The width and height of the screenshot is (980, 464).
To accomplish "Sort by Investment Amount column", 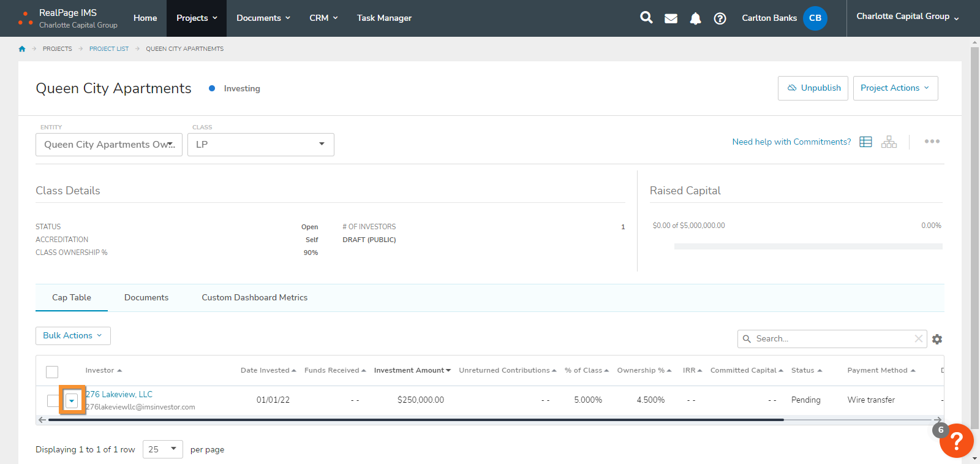I will click(412, 371).
